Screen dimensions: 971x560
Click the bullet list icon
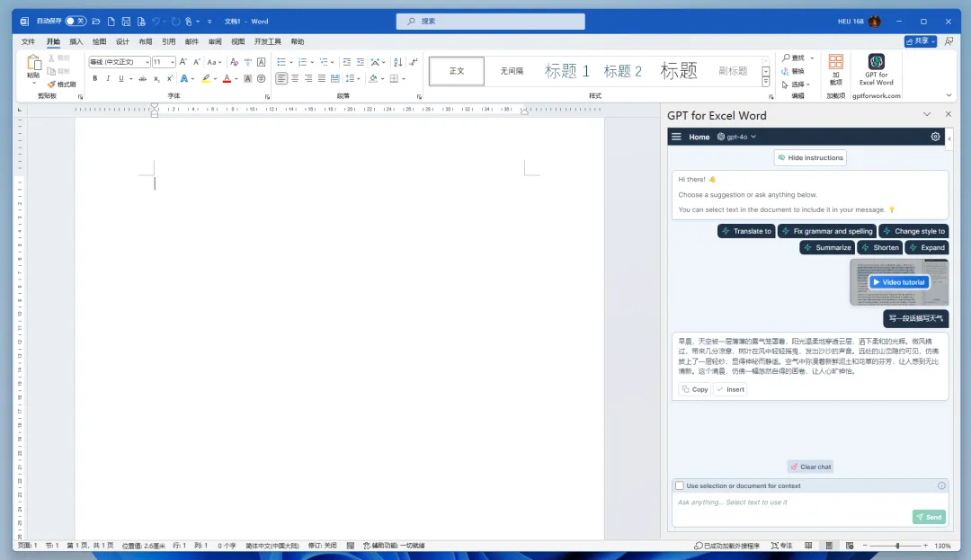pyautogui.click(x=281, y=62)
